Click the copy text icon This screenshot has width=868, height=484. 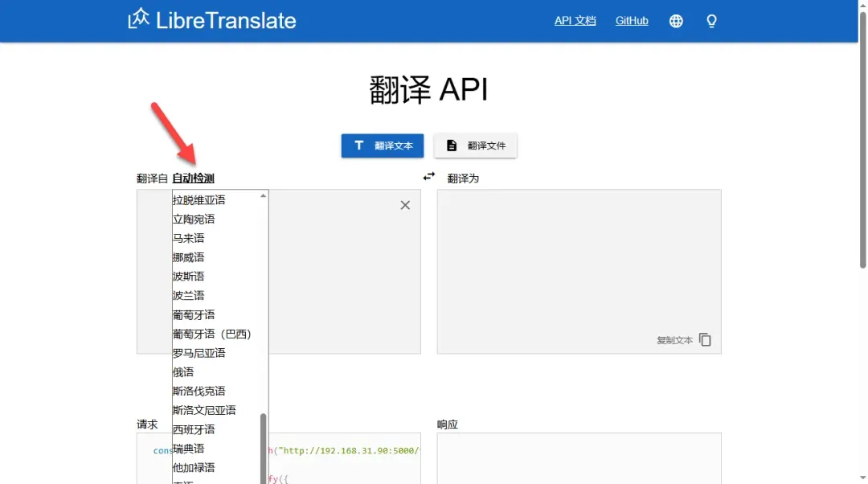pos(705,340)
